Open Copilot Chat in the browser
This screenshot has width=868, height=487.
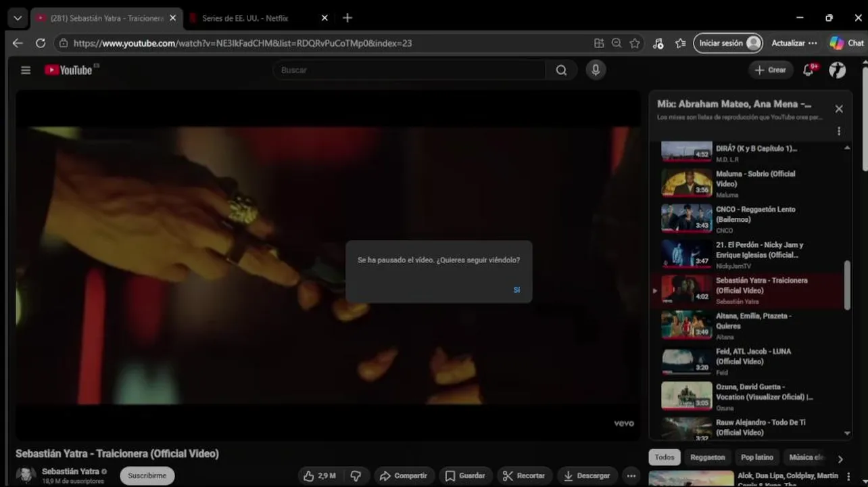coord(847,43)
